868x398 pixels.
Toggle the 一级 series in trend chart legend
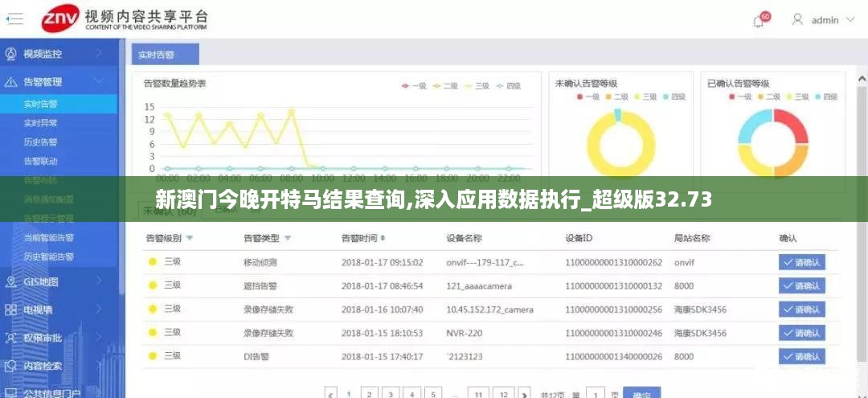(x=413, y=85)
